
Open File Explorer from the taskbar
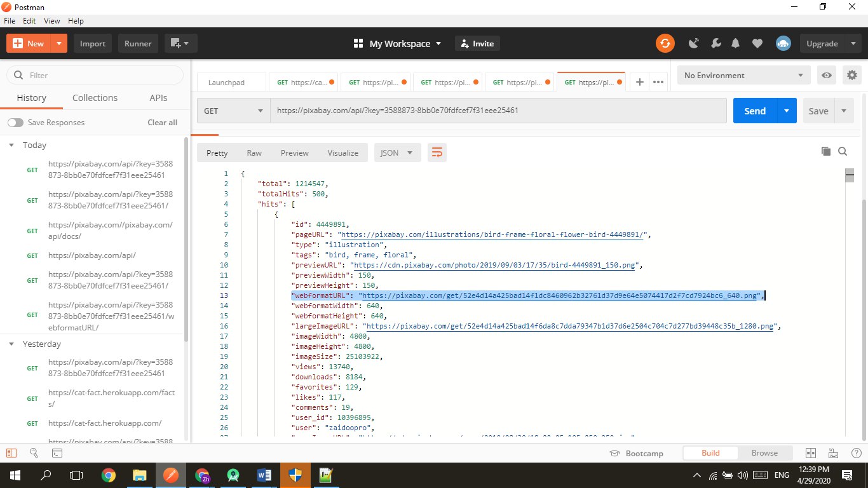click(140, 475)
